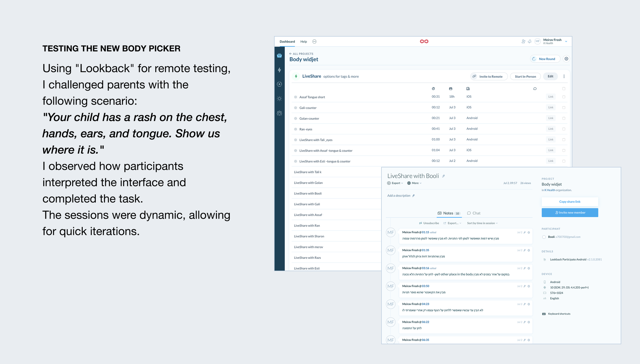Open the Help menu
The image size is (640, 364).
click(303, 41)
